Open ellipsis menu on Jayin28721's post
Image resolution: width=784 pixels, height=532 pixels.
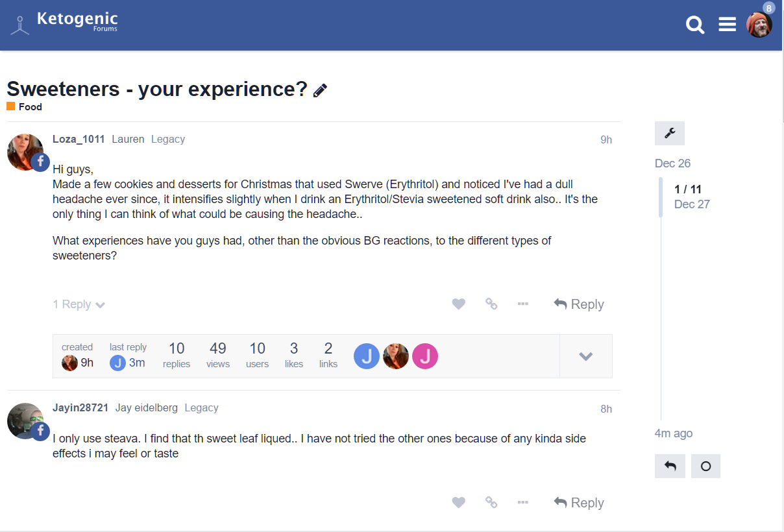click(x=523, y=502)
